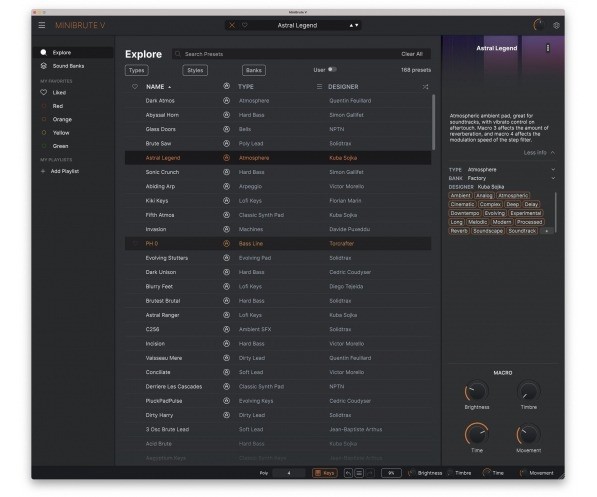Toggle the Keys button in the bottom bar
The height and width of the screenshot is (497, 597).
click(x=325, y=473)
